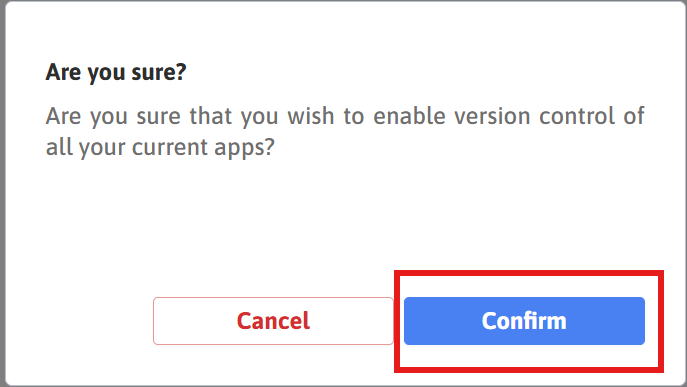The image size is (687, 387).
Task: Approve the 'Are you sure?' prompt
Action: click(x=524, y=321)
